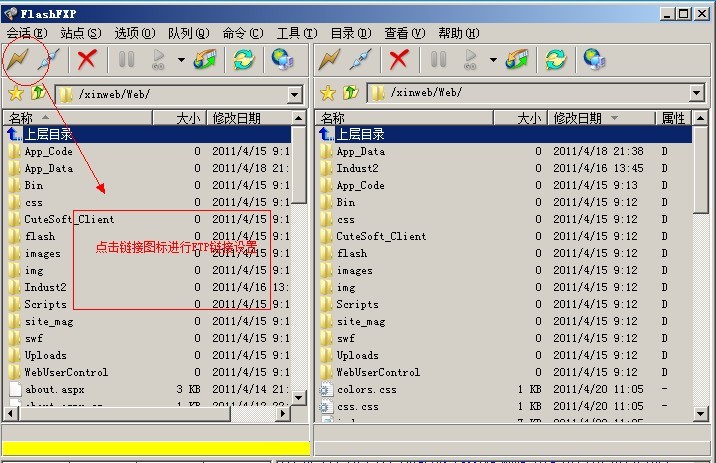Open the 查看(V) menu
Viewport: 716px width, 463px height.
click(x=405, y=33)
